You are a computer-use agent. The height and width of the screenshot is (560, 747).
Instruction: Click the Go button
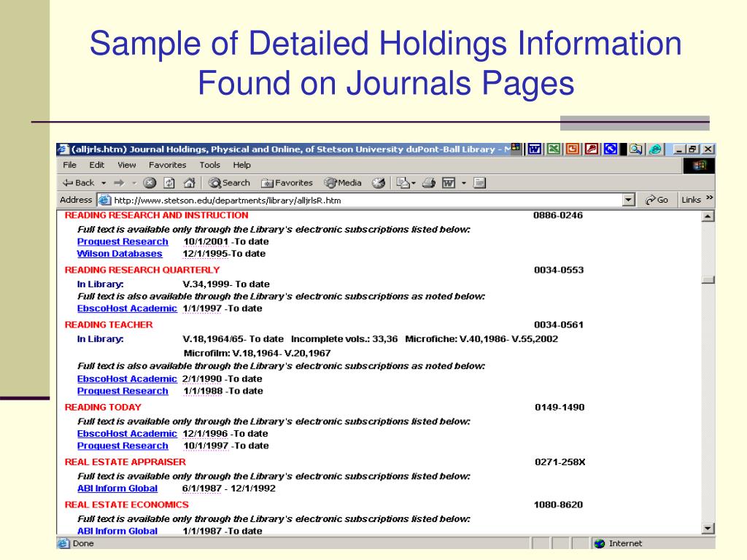[657, 201]
